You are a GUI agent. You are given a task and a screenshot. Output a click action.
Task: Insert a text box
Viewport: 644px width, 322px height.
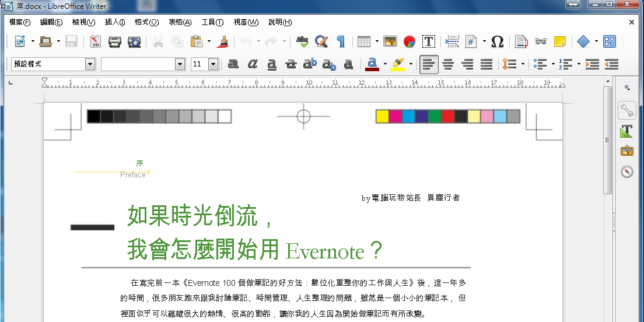[x=428, y=41]
